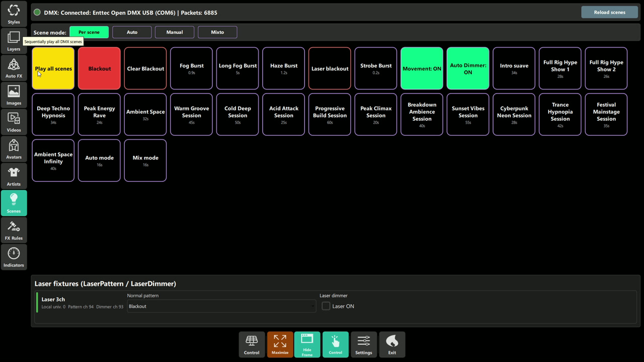The height and width of the screenshot is (362, 644).
Task: Start the Ambient Space Infinity scene
Action: [x=53, y=160]
